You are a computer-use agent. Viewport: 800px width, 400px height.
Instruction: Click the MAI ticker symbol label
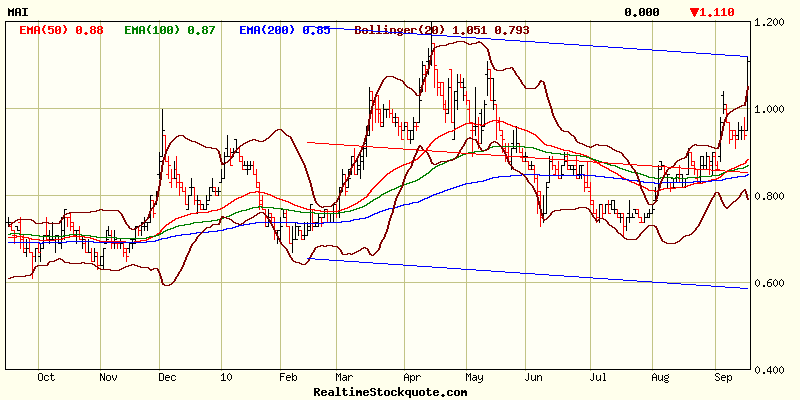tap(17, 12)
